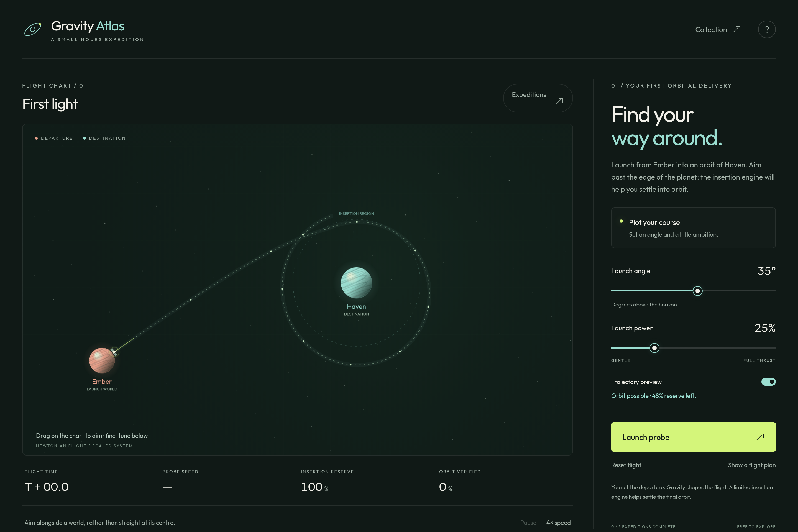
Task: Click the Gravity Atlas title
Action: point(88,26)
